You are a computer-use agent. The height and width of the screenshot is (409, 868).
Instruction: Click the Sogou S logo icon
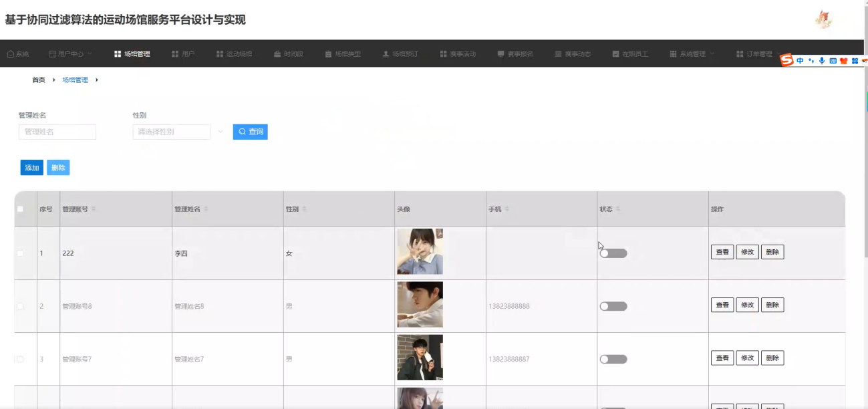click(x=787, y=61)
